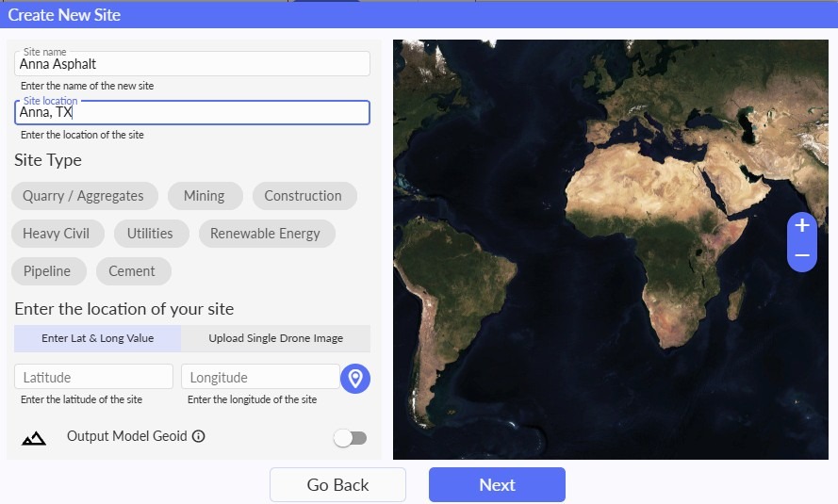The image size is (838, 504).
Task: Click the 'Site Type' heading
Action: [48, 160]
